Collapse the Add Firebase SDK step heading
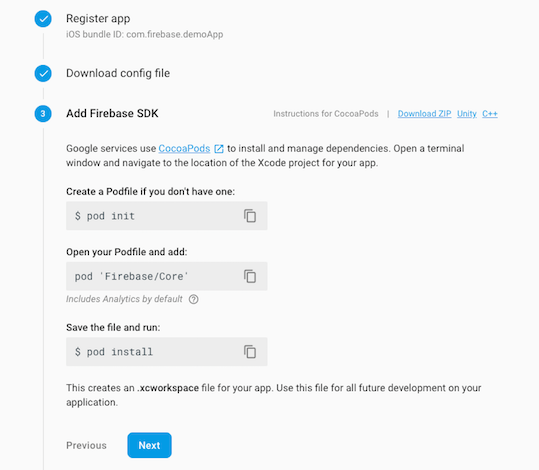Screen dimensions: 539x470 (x=112, y=113)
